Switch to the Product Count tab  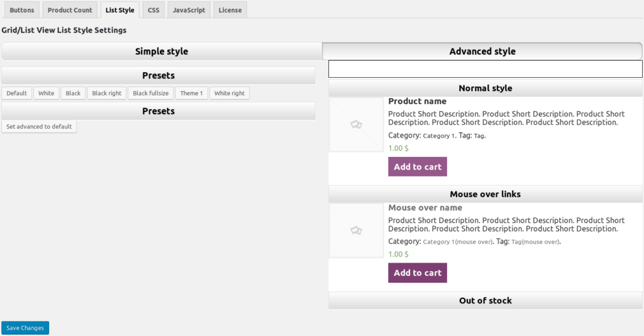click(x=70, y=10)
